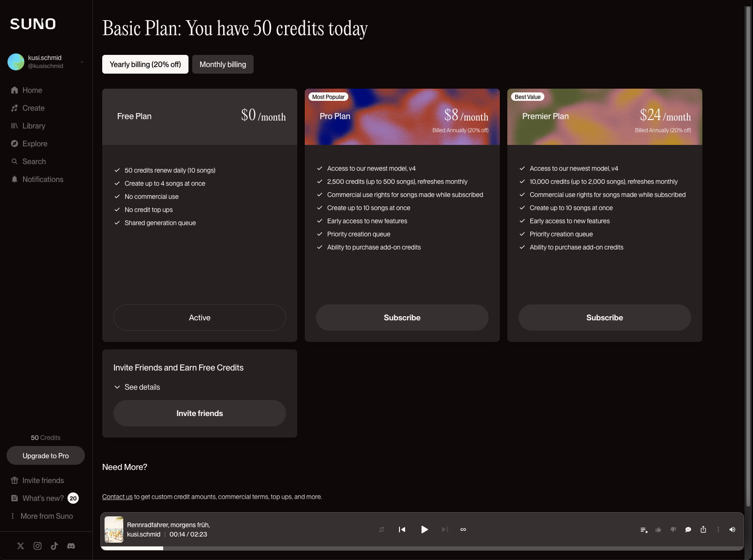Click the Best Value badge
The height and width of the screenshot is (560, 753).
click(x=527, y=97)
